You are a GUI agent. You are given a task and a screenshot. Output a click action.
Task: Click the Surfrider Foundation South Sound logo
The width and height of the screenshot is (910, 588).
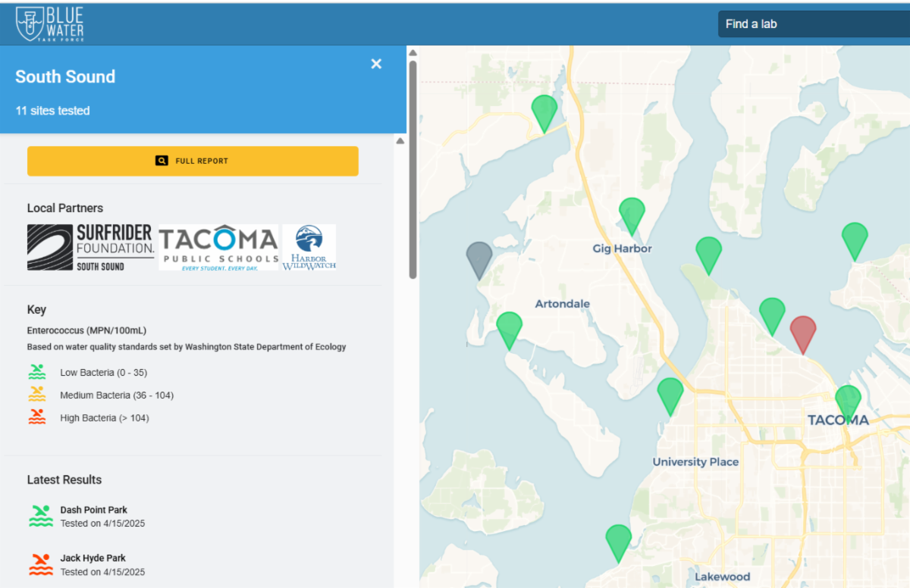click(90, 247)
